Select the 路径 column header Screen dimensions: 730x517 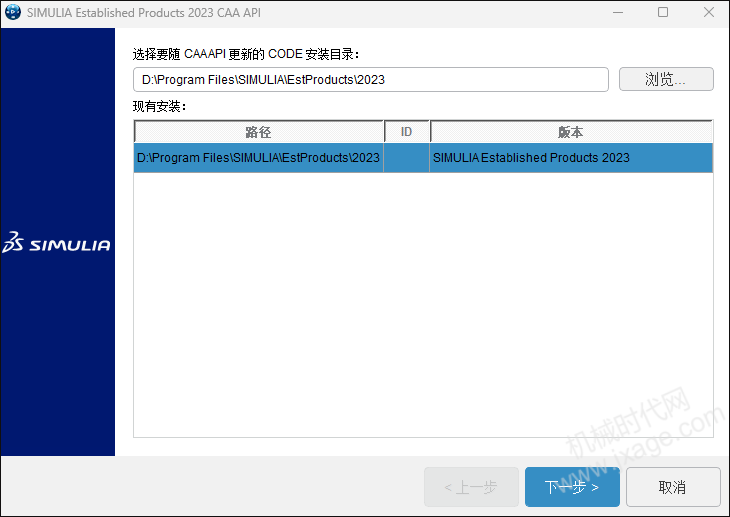[x=258, y=132]
